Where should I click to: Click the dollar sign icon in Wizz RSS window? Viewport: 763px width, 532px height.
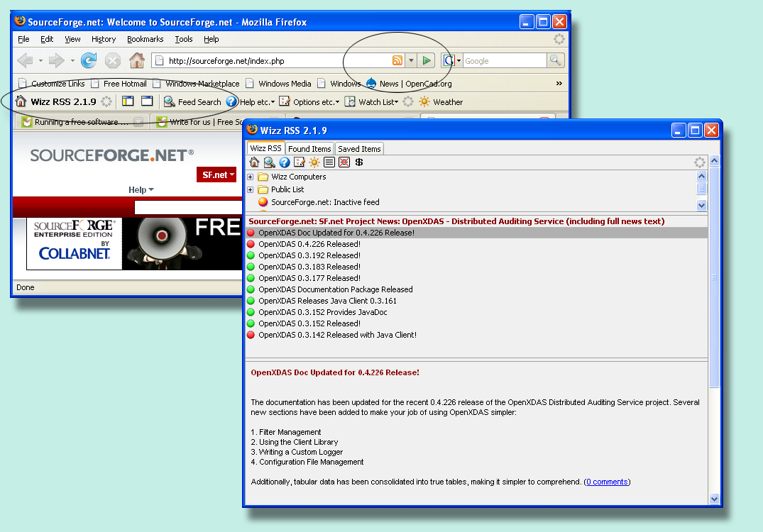pos(359,162)
